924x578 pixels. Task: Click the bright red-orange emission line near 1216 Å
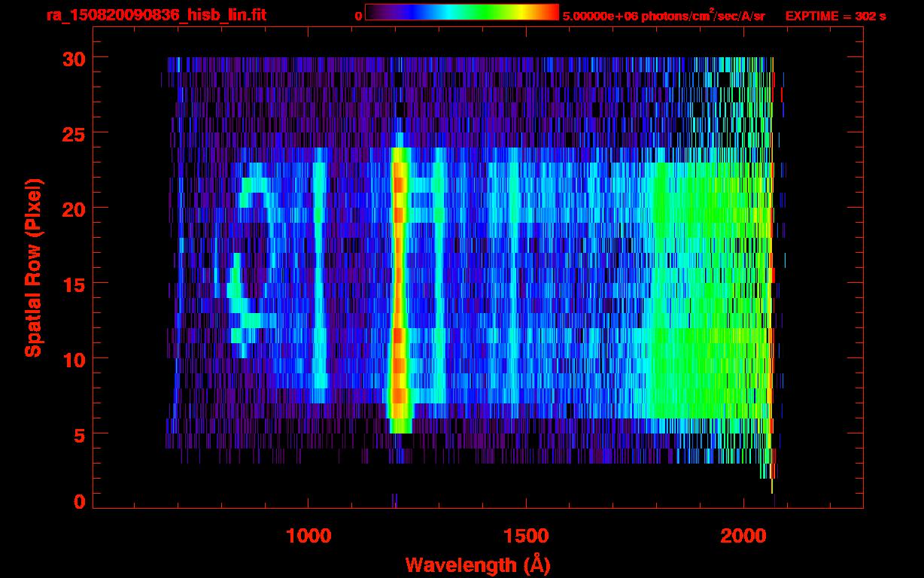tap(399, 282)
